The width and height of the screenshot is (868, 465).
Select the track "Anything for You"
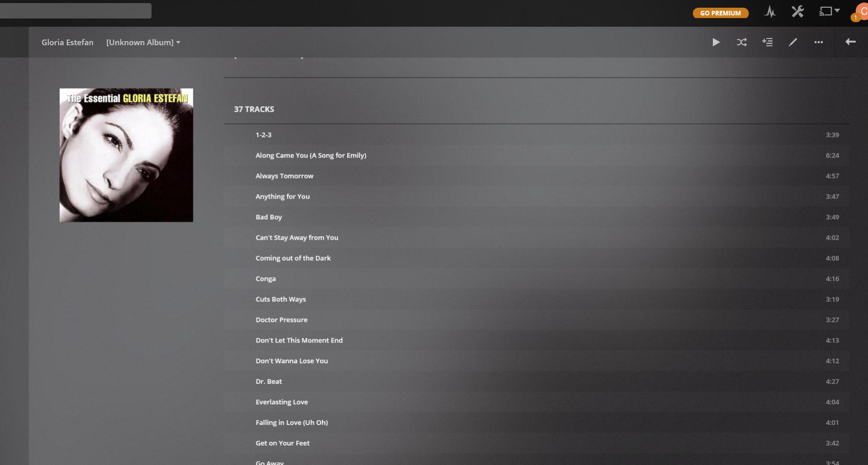(283, 196)
